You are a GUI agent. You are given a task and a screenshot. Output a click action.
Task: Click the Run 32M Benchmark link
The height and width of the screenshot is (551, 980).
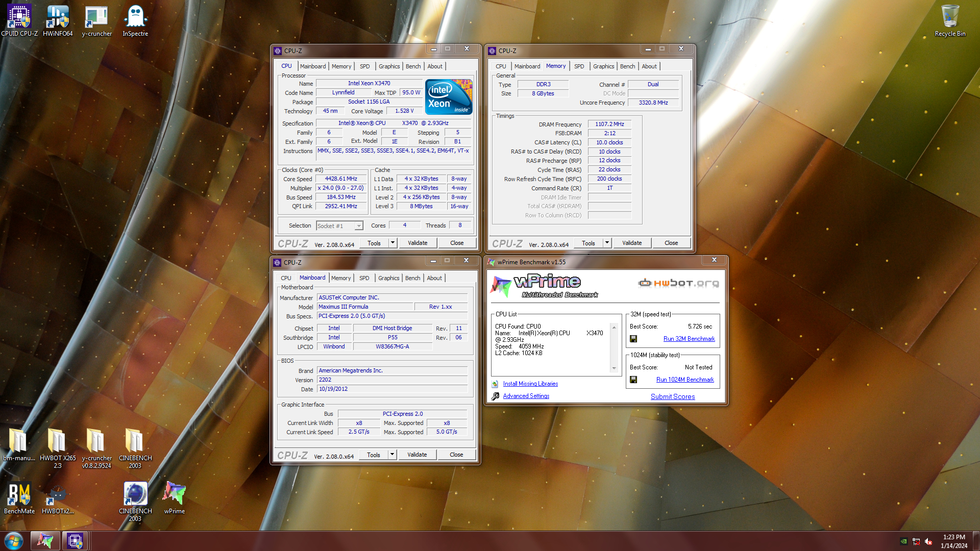click(689, 339)
